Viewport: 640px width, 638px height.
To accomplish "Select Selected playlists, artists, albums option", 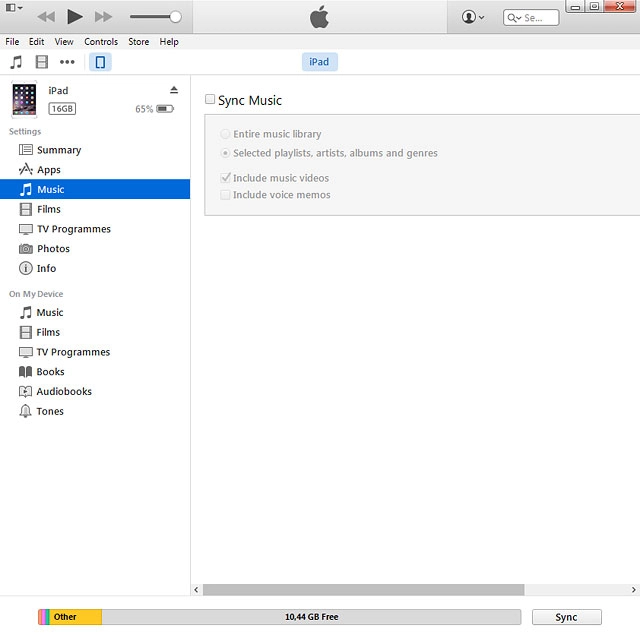I will [225, 153].
